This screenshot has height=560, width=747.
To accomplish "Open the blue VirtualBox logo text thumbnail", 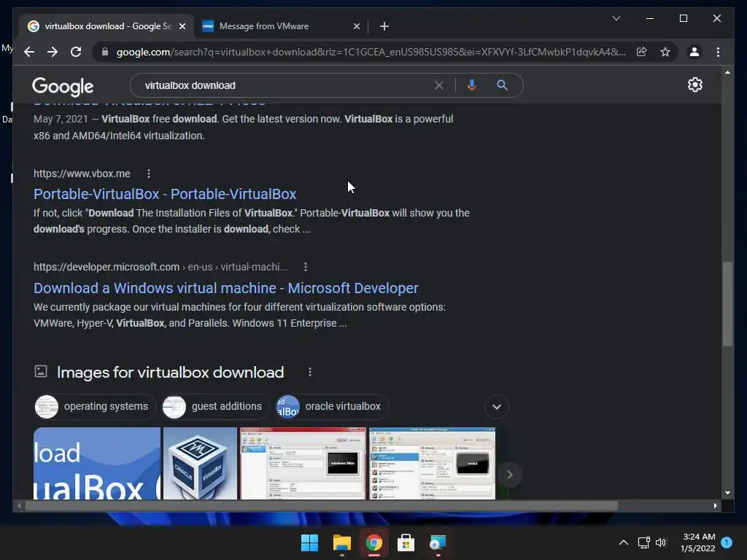I will click(97, 463).
